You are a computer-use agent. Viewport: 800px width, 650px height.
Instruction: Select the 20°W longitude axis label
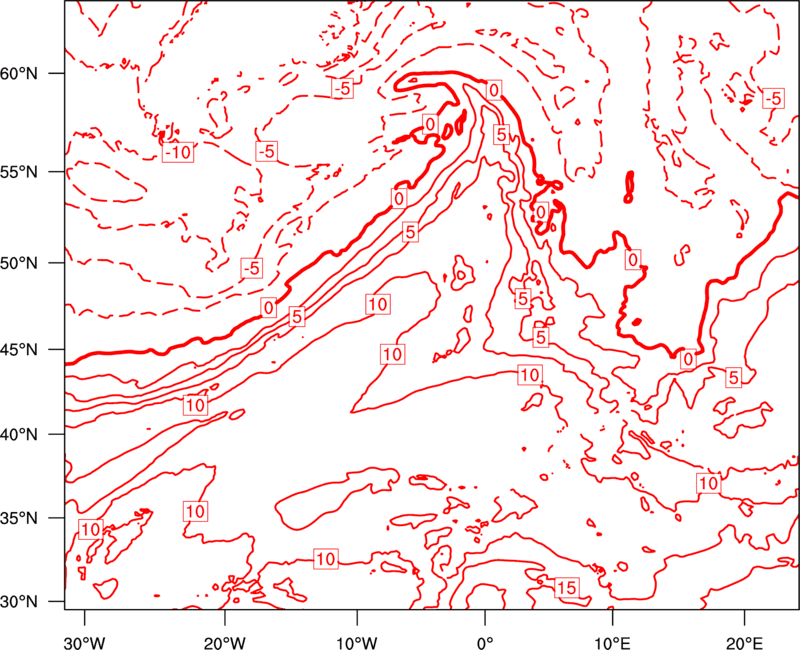(225, 643)
